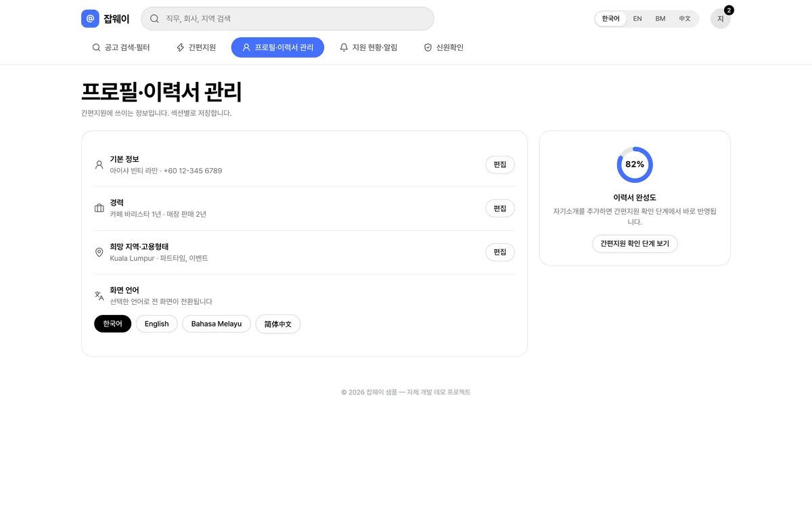
Task: Select English screen language pill
Action: (x=157, y=324)
